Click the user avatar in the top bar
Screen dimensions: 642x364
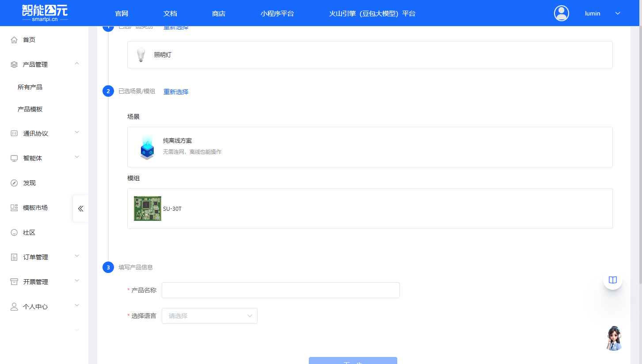click(561, 13)
